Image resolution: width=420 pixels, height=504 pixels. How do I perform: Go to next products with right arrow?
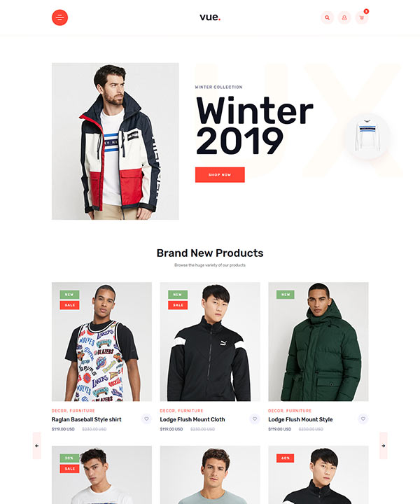coord(384,445)
